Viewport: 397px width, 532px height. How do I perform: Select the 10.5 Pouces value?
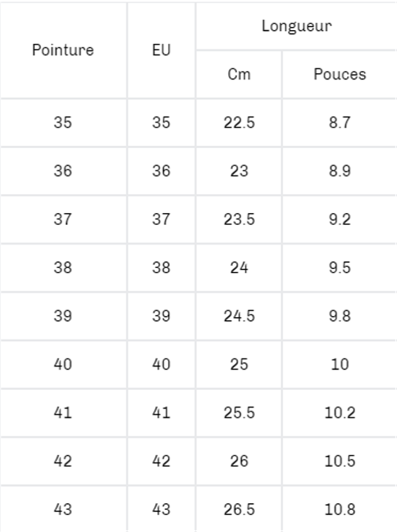pyautogui.click(x=339, y=461)
